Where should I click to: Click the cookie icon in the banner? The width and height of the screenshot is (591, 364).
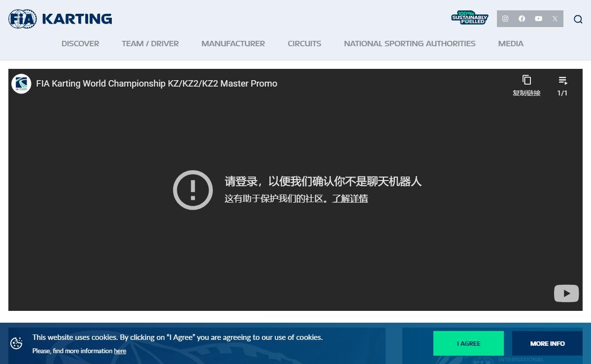click(16, 343)
